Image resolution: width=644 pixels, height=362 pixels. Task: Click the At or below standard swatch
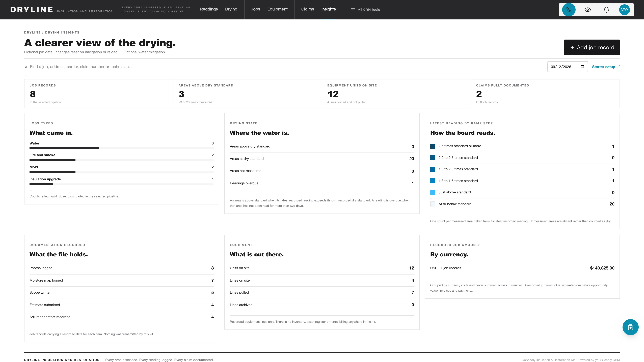433,204
